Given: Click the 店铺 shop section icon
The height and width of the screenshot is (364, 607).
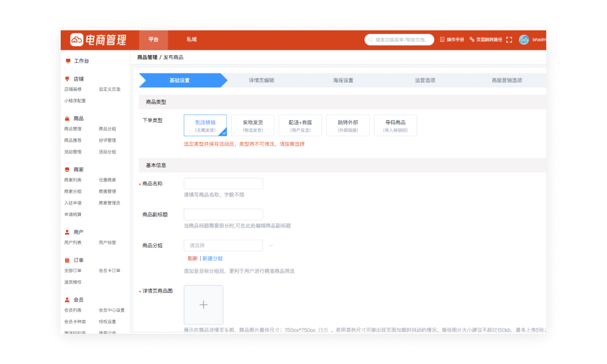Looking at the screenshot, I should click(69, 79).
